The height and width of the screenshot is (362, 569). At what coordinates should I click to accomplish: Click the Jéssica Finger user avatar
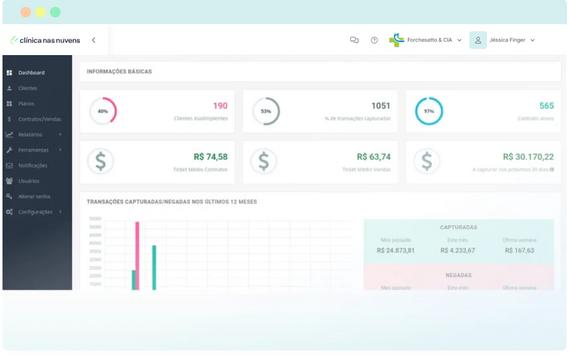tap(478, 40)
